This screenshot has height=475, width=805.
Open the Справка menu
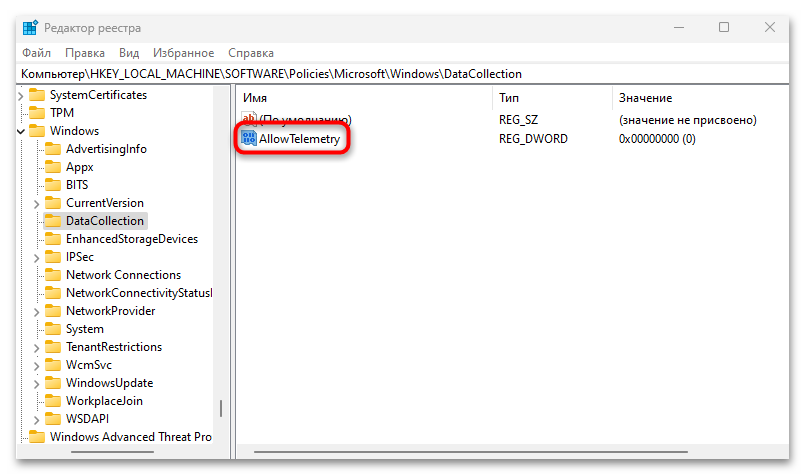click(251, 53)
